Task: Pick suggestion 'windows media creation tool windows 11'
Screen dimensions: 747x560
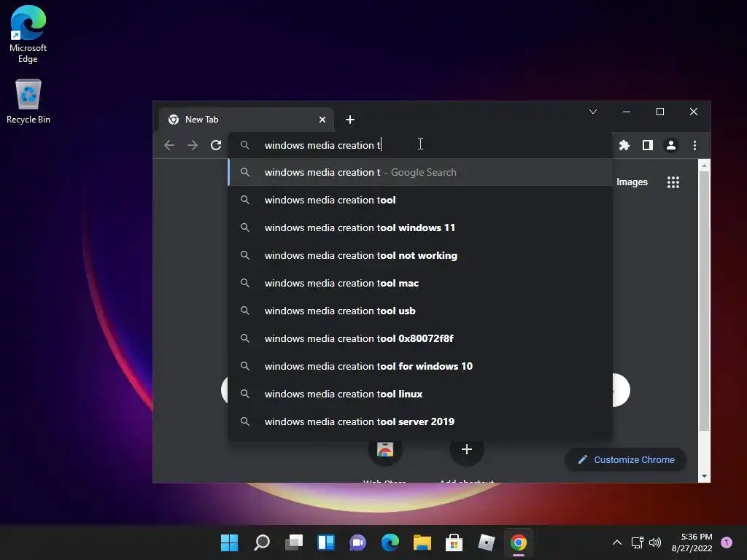Action: pos(420,227)
